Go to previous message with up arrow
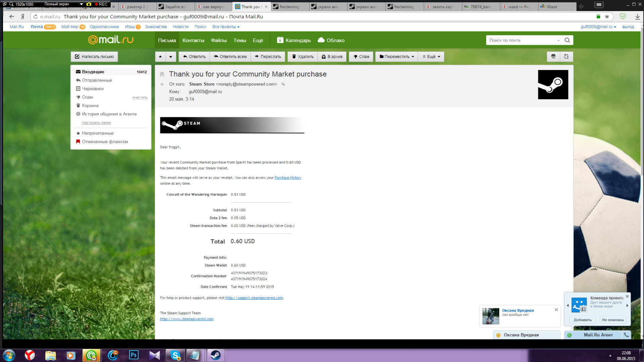This screenshot has height=362, width=644. 160,57
